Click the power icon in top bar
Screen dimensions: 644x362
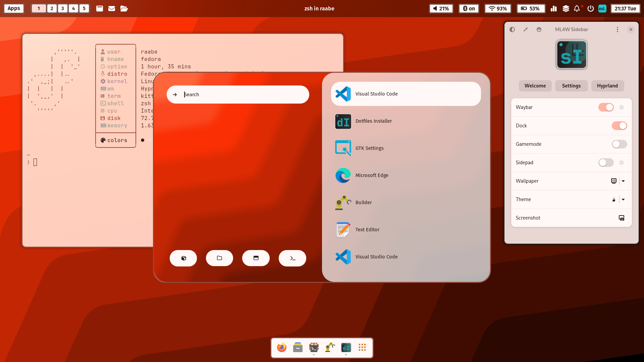[590, 9]
